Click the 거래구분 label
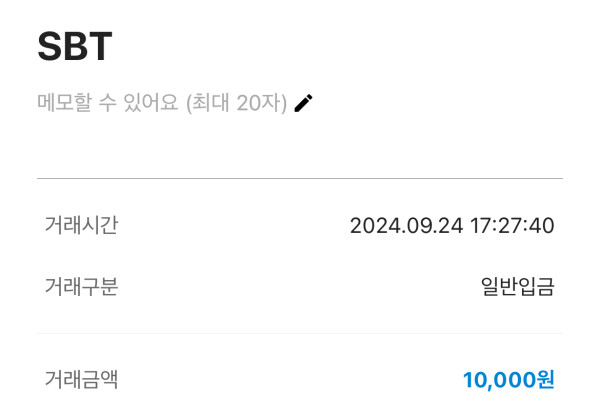This screenshot has height=415, width=600. 82,287
